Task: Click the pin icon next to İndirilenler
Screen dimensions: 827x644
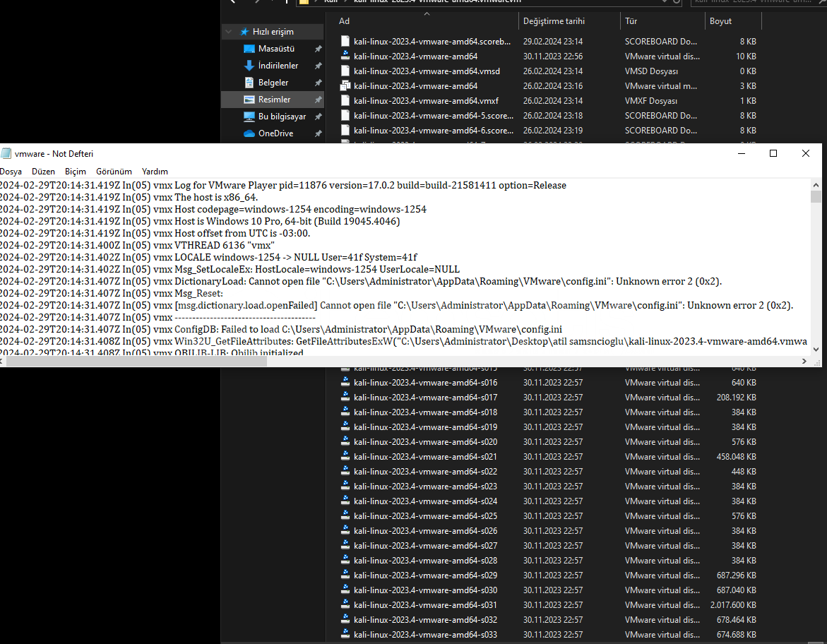Action: [318, 66]
